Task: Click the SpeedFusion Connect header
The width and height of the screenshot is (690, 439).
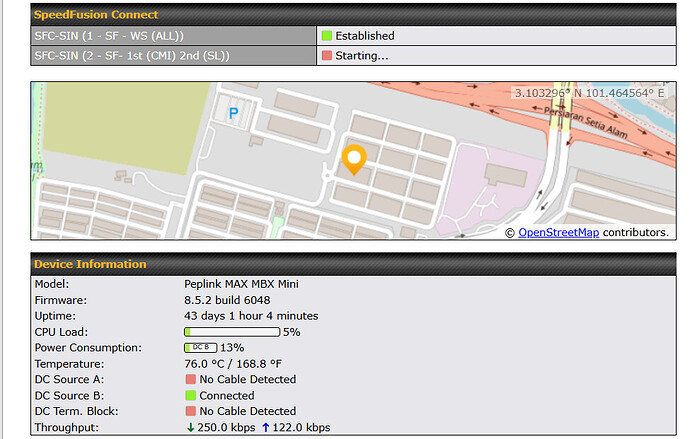Action: point(353,15)
